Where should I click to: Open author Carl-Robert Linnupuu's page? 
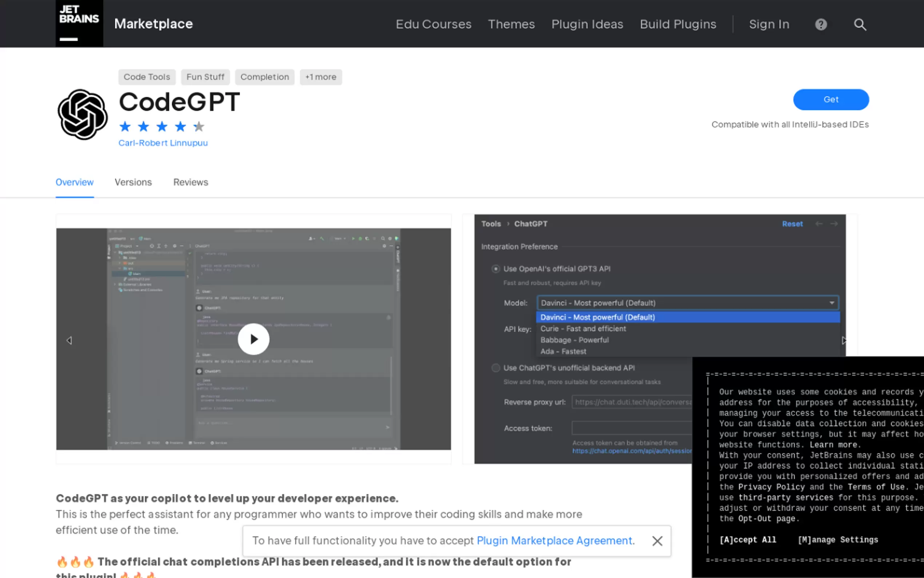pyautogui.click(x=163, y=143)
